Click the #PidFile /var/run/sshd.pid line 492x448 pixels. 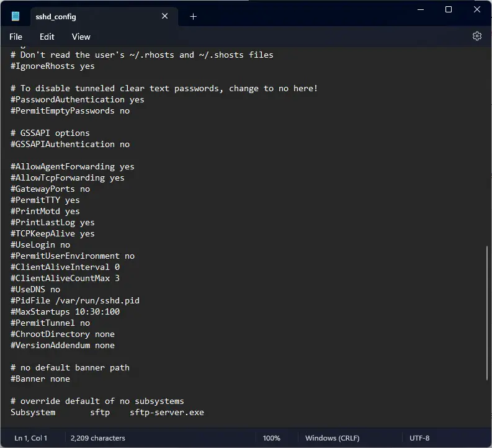[75, 301]
